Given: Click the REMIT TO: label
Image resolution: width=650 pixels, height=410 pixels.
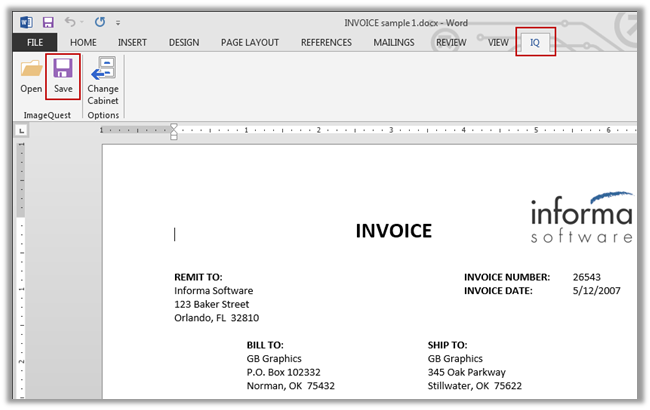Looking at the screenshot, I should [x=198, y=277].
